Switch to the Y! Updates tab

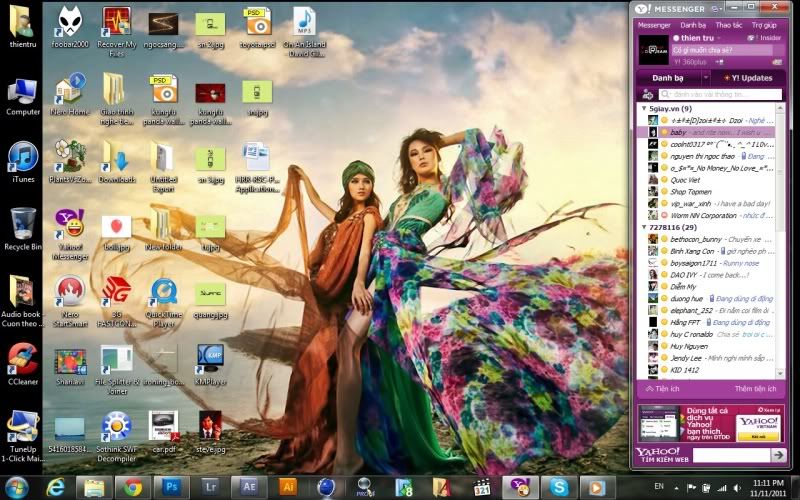tap(746, 77)
